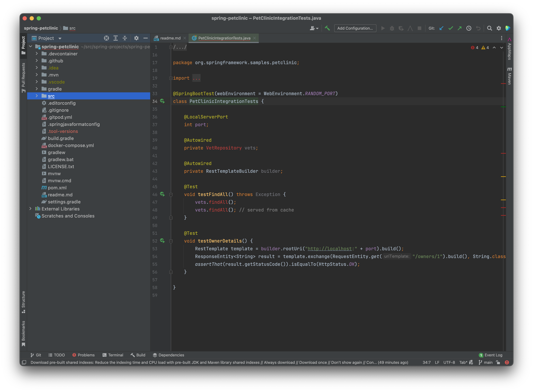Toggle the Maven tool window stripe
Image resolution: width=533 pixels, height=392 pixels.
tap(509, 76)
